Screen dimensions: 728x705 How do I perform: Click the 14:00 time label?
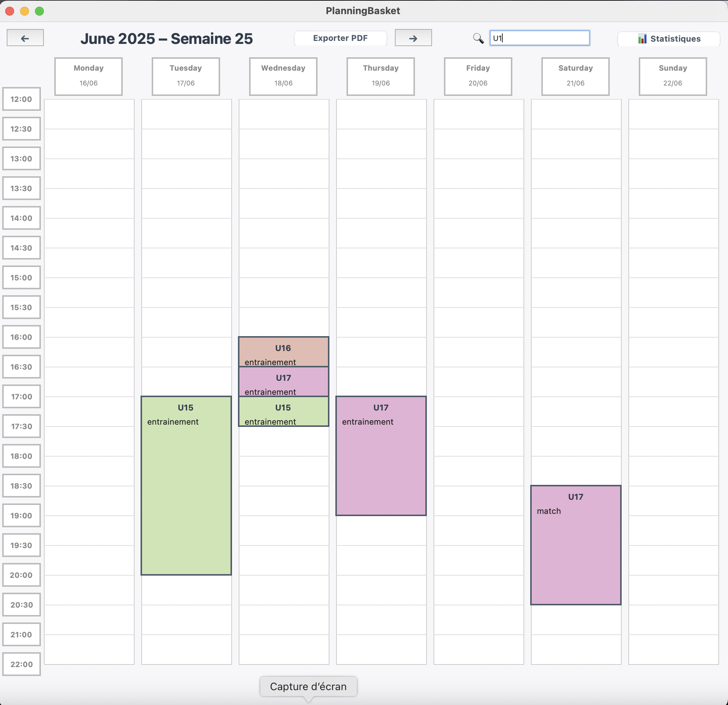(22, 218)
